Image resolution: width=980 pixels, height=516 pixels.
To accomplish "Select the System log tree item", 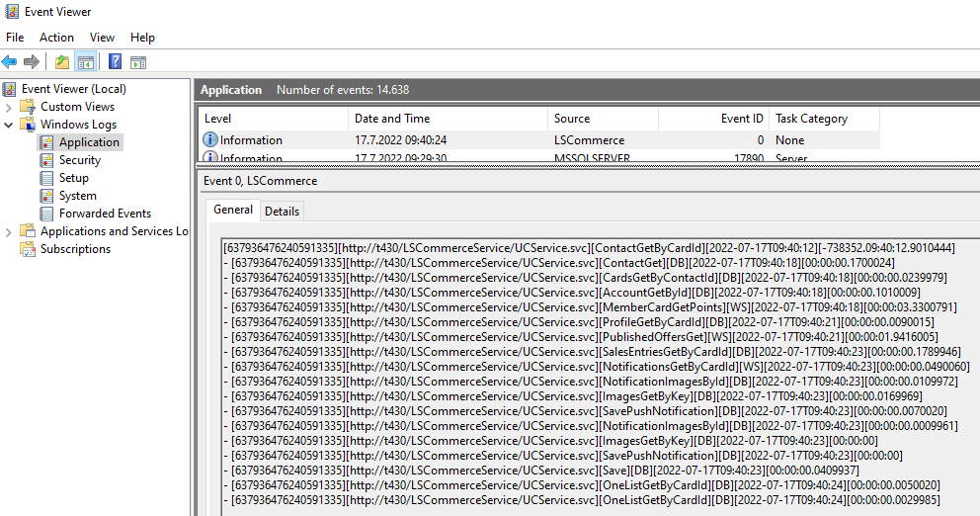I will (x=77, y=196).
